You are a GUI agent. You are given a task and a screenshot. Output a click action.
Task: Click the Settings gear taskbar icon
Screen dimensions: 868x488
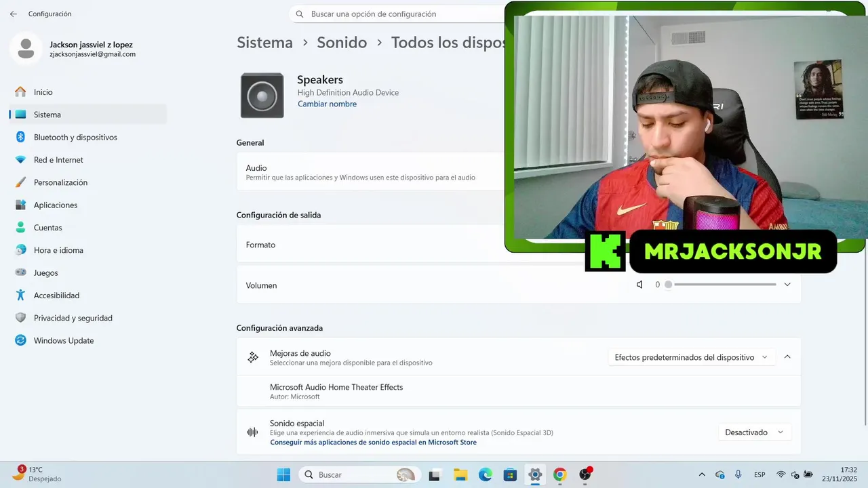[x=535, y=474]
